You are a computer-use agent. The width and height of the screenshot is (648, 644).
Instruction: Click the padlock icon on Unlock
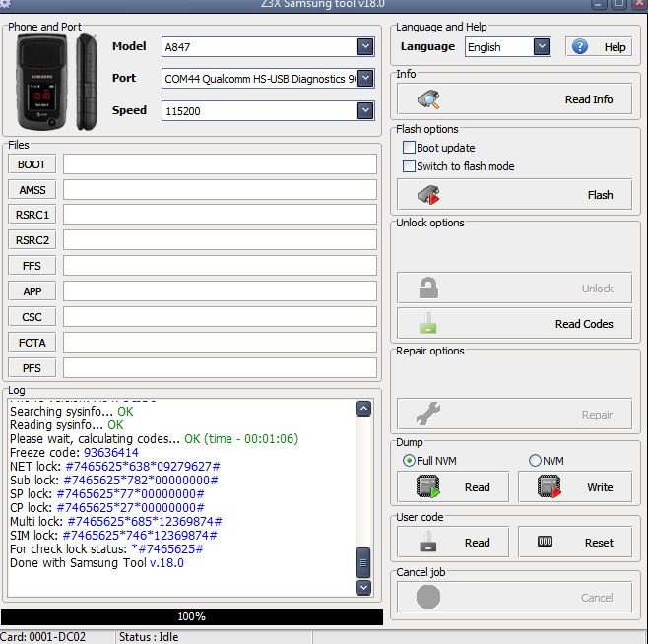coord(428,288)
